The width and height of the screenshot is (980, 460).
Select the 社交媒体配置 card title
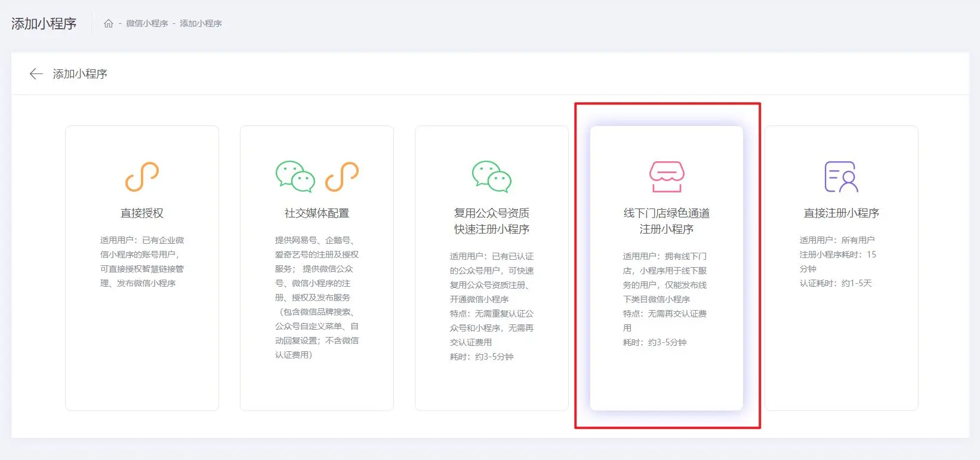[x=316, y=213]
